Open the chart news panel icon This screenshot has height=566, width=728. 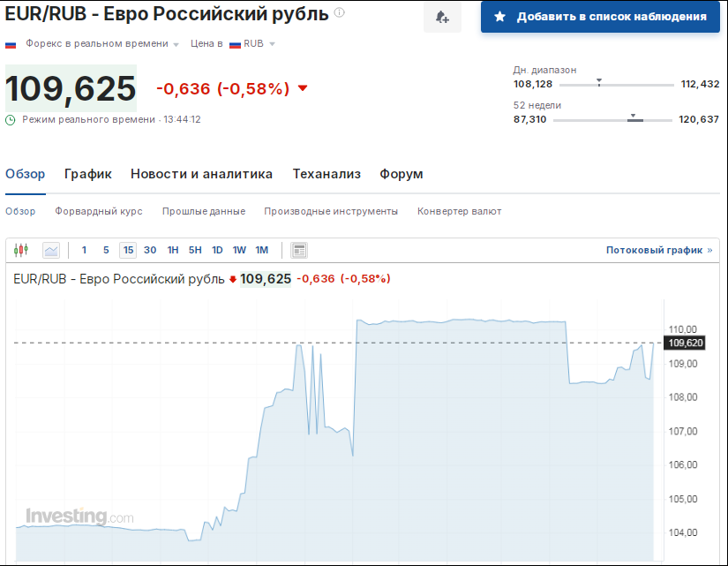[x=298, y=250]
